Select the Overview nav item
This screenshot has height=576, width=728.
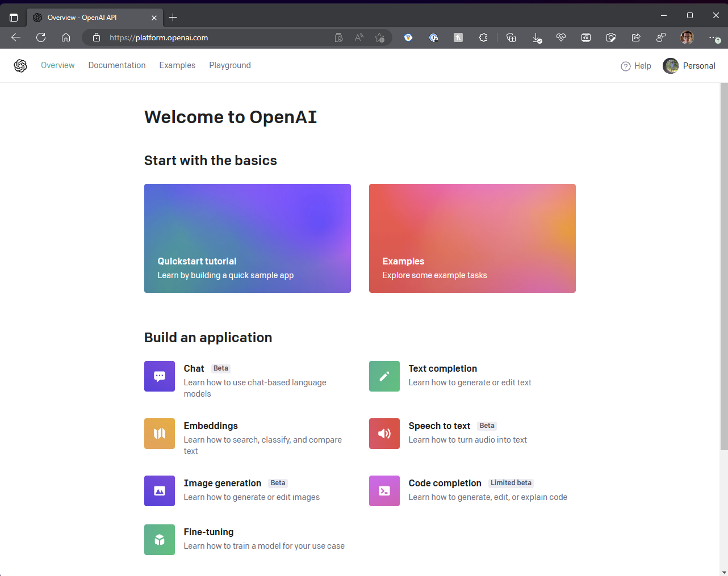[57, 65]
